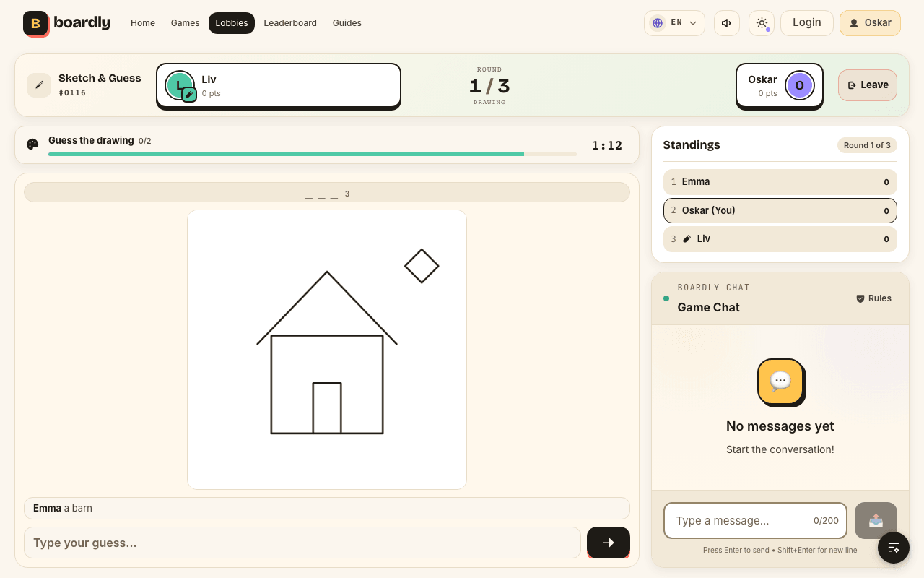This screenshot has width=924, height=578.
Task: Focus the Type your guess field
Action: (x=302, y=543)
